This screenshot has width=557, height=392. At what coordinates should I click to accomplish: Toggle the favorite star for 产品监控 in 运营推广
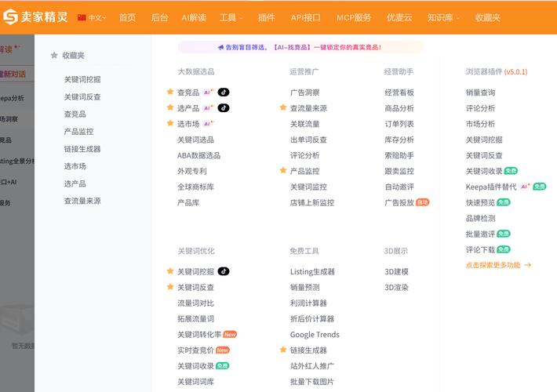click(283, 171)
